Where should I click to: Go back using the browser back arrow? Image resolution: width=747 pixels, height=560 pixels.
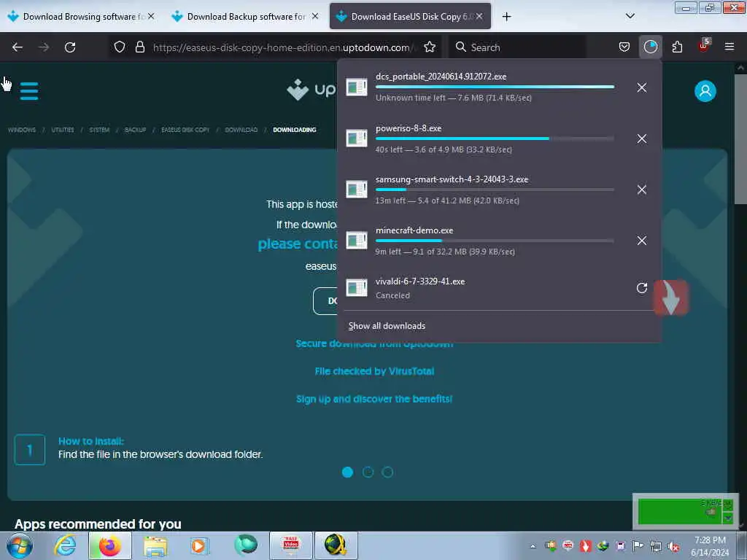click(18, 47)
